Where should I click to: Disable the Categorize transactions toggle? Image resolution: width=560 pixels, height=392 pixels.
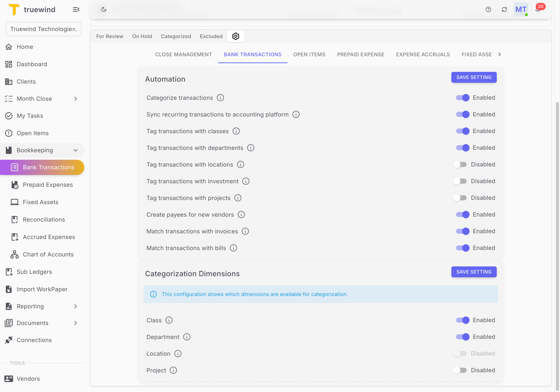pos(462,98)
